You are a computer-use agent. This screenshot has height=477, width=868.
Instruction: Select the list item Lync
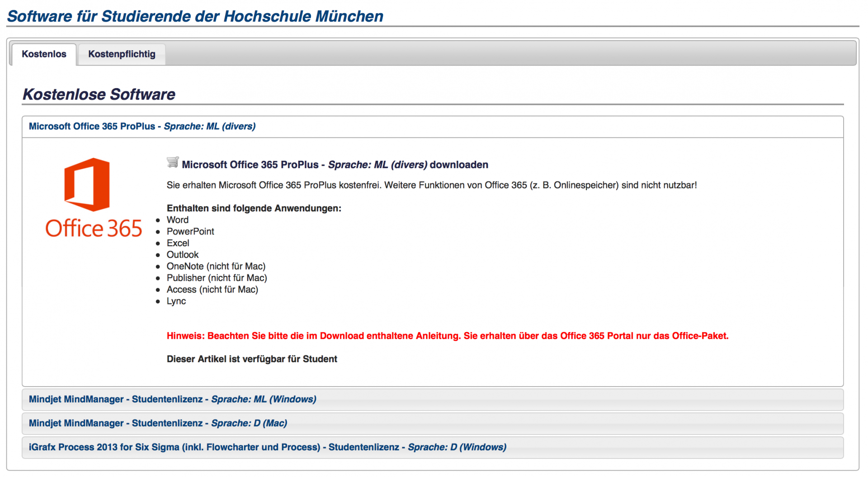pyautogui.click(x=176, y=301)
